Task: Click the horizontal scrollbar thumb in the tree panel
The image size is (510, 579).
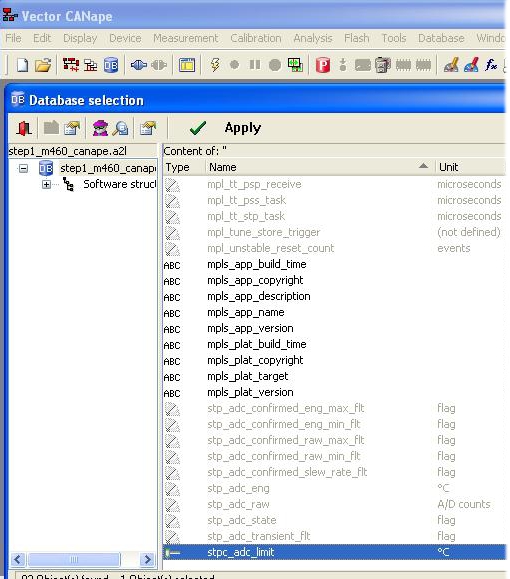Action: point(74,560)
